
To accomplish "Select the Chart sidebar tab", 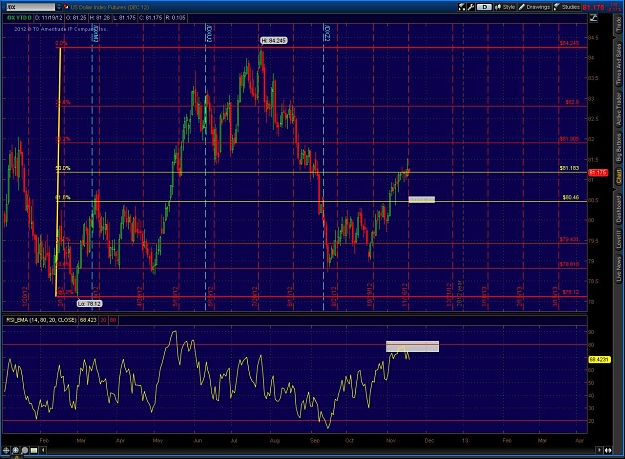I will point(618,176).
